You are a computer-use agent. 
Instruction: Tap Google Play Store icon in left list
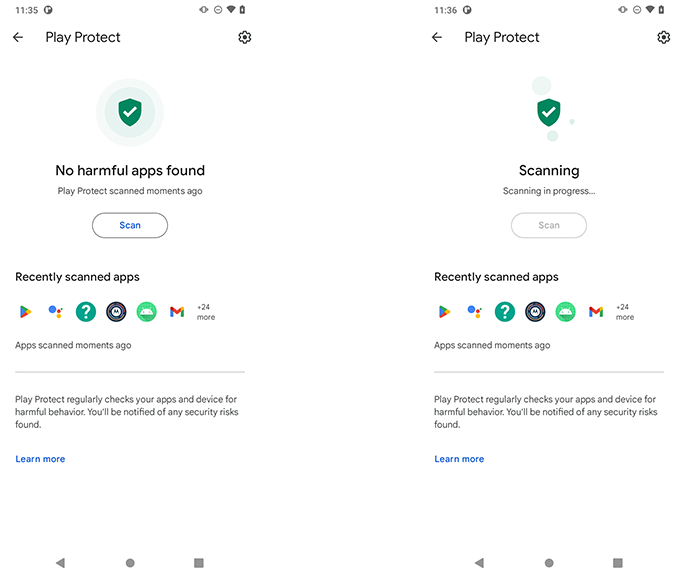coord(25,311)
